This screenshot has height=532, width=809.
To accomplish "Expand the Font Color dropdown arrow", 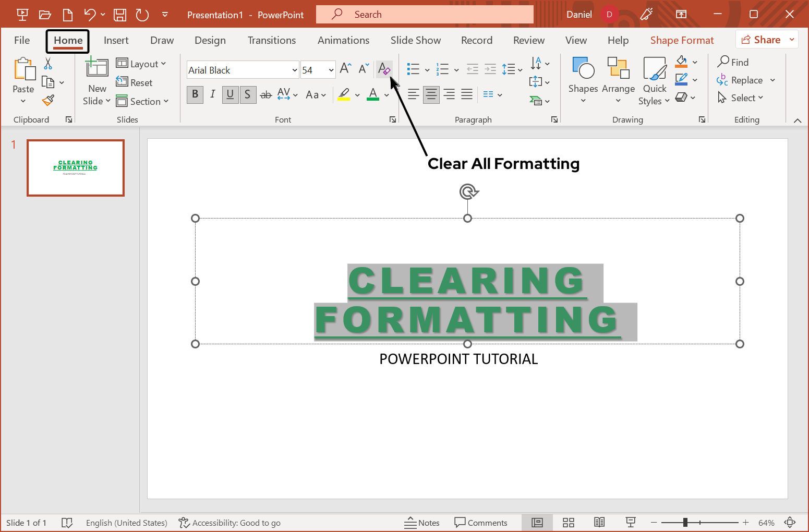I will click(387, 94).
